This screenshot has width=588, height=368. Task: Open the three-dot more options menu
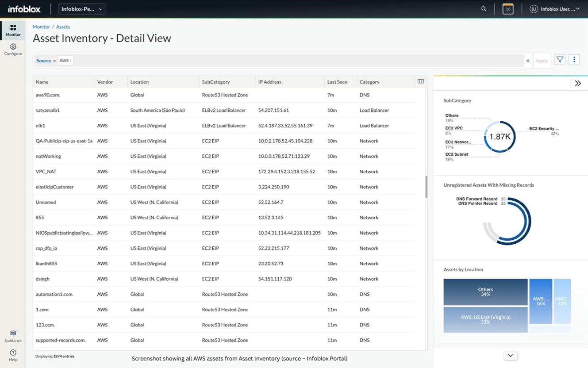pyautogui.click(x=574, y=60)
